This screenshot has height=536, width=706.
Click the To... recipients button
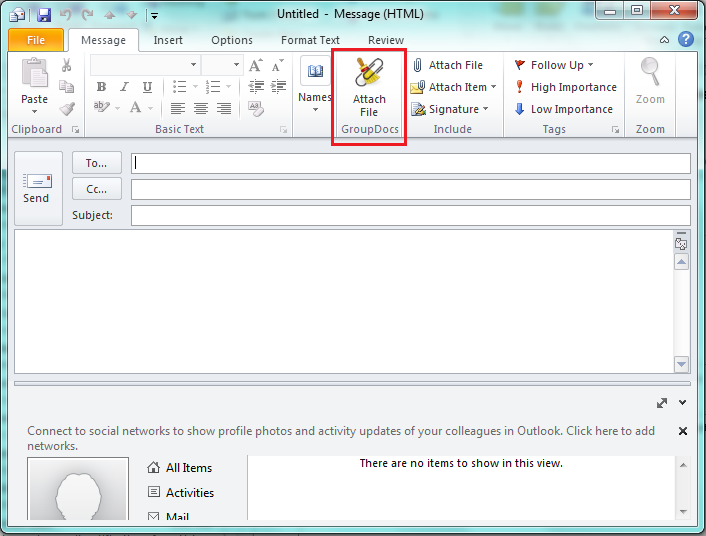(97, 163)
